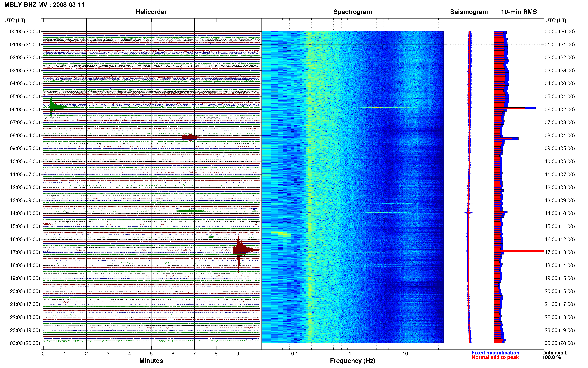
Task: Click the 'Helicorder' panel heading
Action: tap(151, 12)
